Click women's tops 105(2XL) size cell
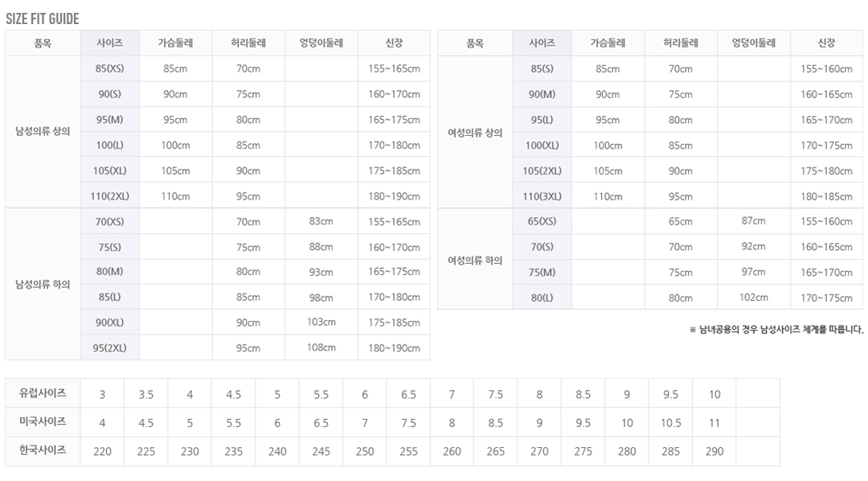This screenshot has width=868, height=481. coord(542,171)
